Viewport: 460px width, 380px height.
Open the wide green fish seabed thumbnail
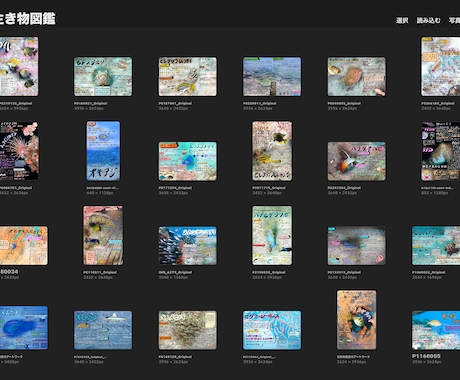pos(272,76)
